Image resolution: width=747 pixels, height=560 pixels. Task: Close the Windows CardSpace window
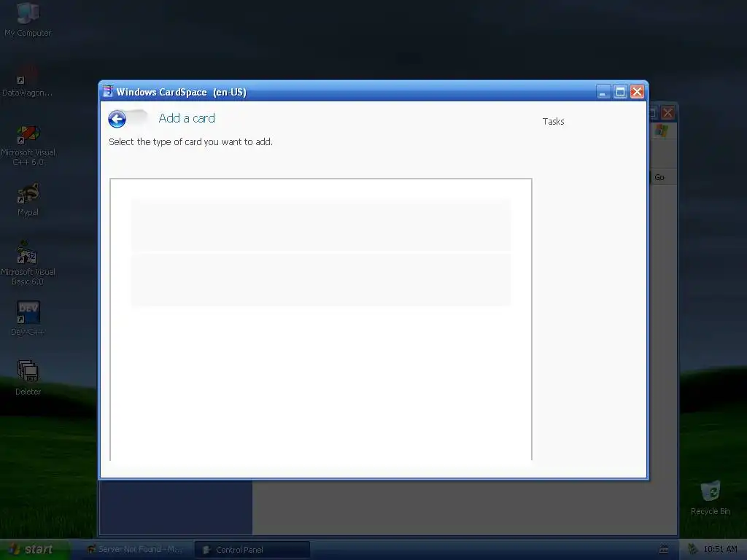coord(637,91)
